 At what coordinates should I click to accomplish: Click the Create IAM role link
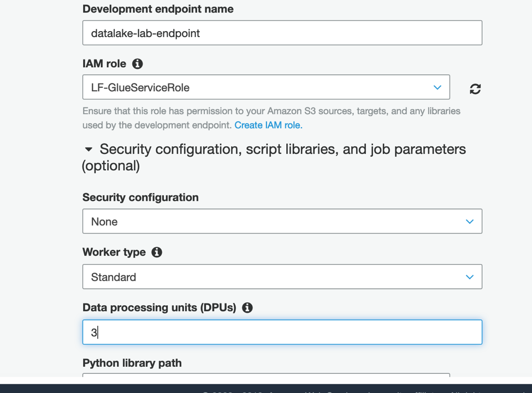tap(268, 125)
